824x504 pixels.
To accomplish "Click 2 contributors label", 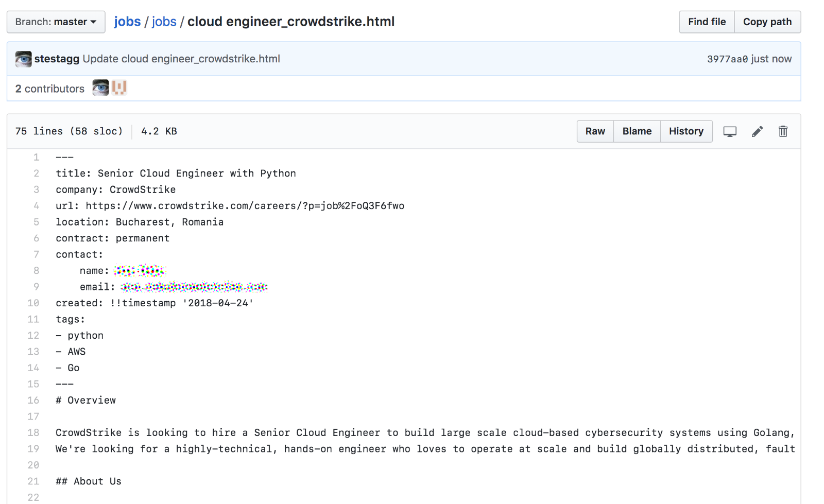I will [x=50, y=89].
